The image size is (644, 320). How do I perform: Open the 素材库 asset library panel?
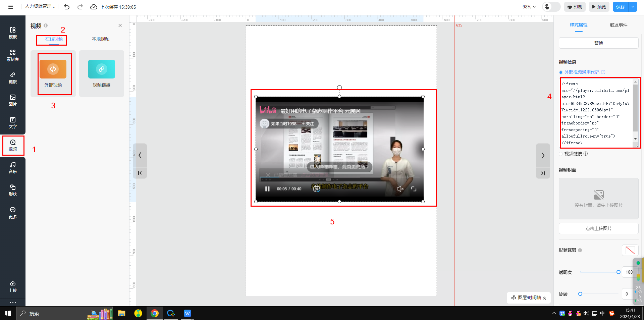12,55
